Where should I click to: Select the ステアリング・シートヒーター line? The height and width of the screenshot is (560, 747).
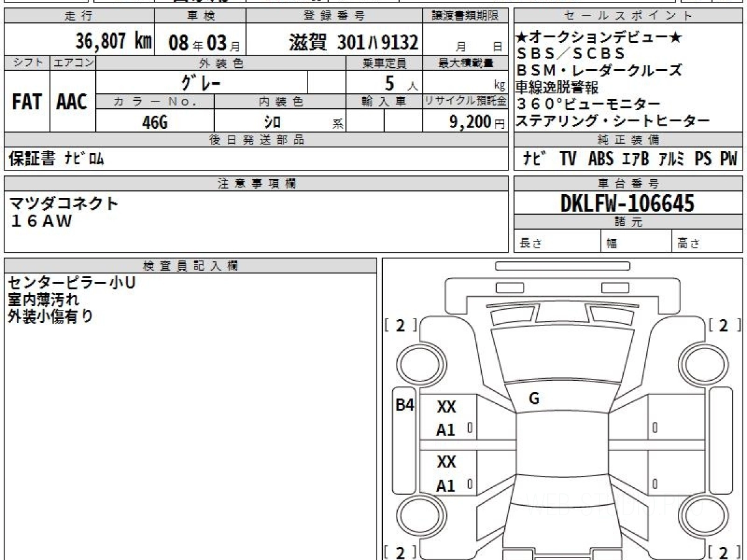[x=613, y=120]
